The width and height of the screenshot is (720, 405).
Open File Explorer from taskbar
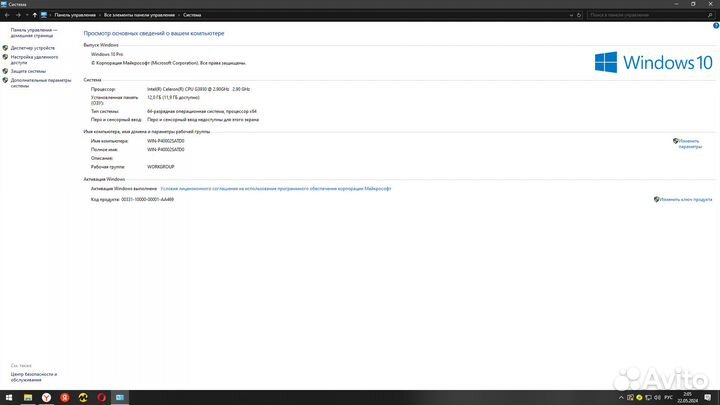pyautogui.click(x=28, y=398)
